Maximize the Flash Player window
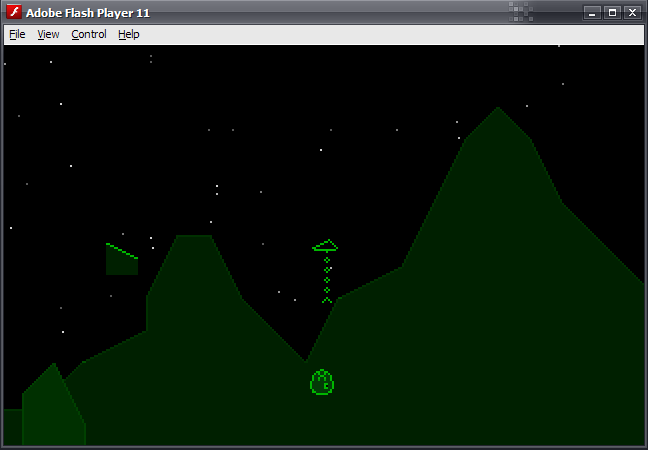The height and width of the screenshot is (450, 648). click(x=612, y=13)
